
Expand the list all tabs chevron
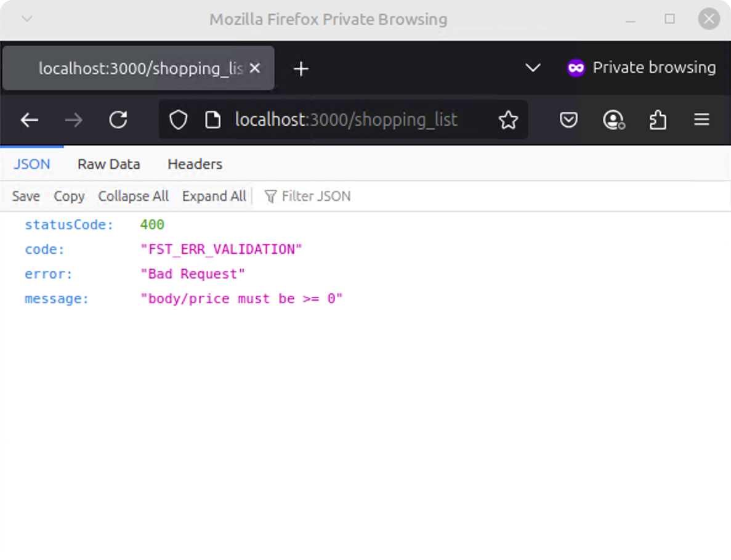coord(533,68)
